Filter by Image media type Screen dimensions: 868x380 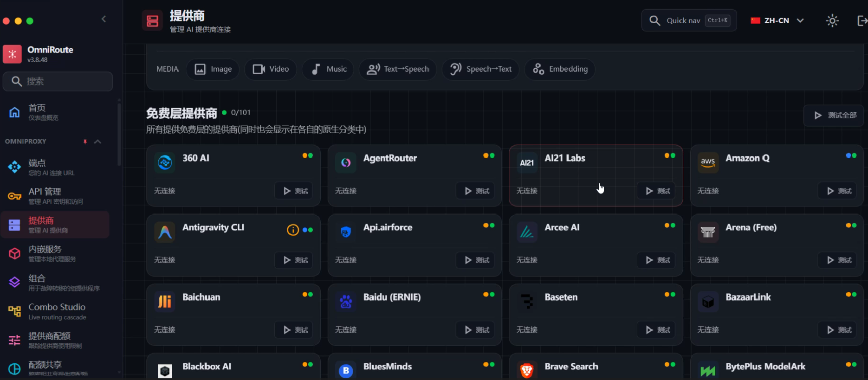point(213,69)
